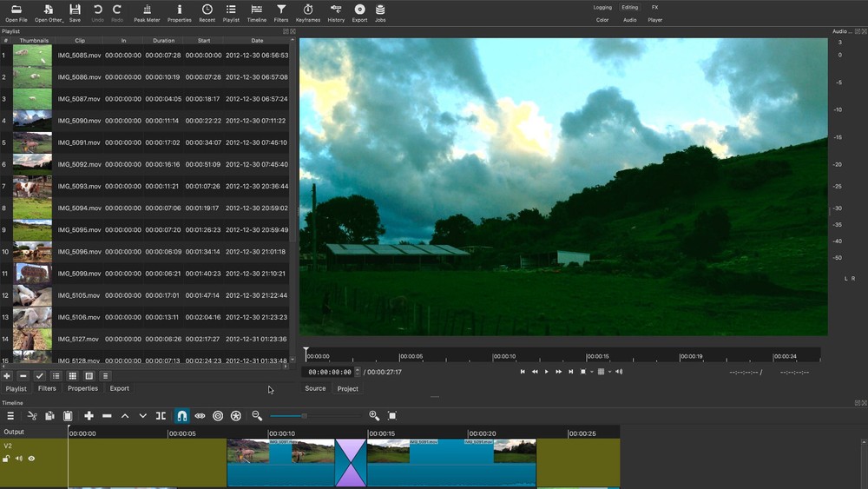The height and width of the screenshot is (489, 868).
Task: Open the Jobs panel
Action: [x=380, y=13]
